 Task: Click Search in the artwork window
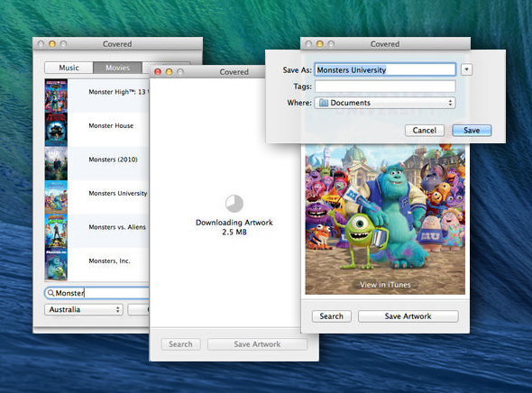coord(331,316)
